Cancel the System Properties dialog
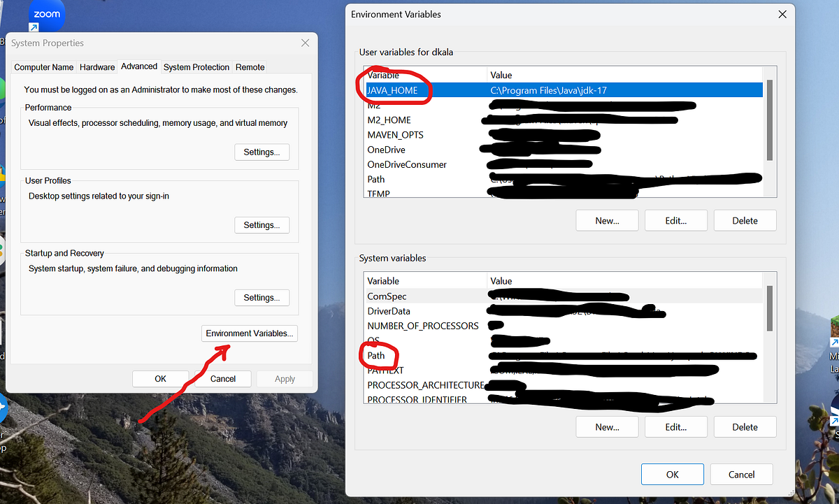This screenshot has height=504, width=839. [x=222, y=378]
